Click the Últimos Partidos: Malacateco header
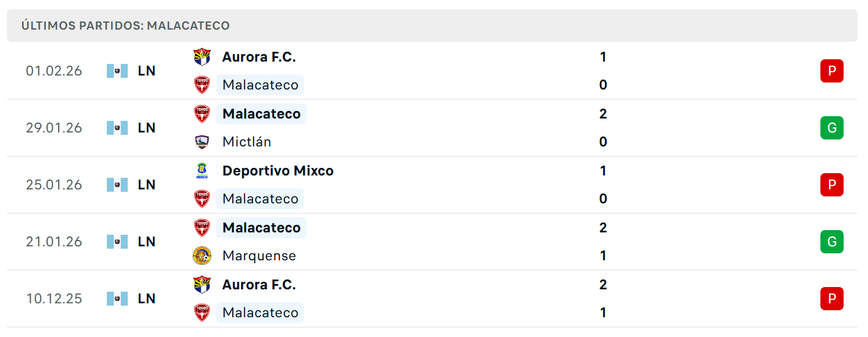This screenshot has height=337, width=868. point(125,26)
